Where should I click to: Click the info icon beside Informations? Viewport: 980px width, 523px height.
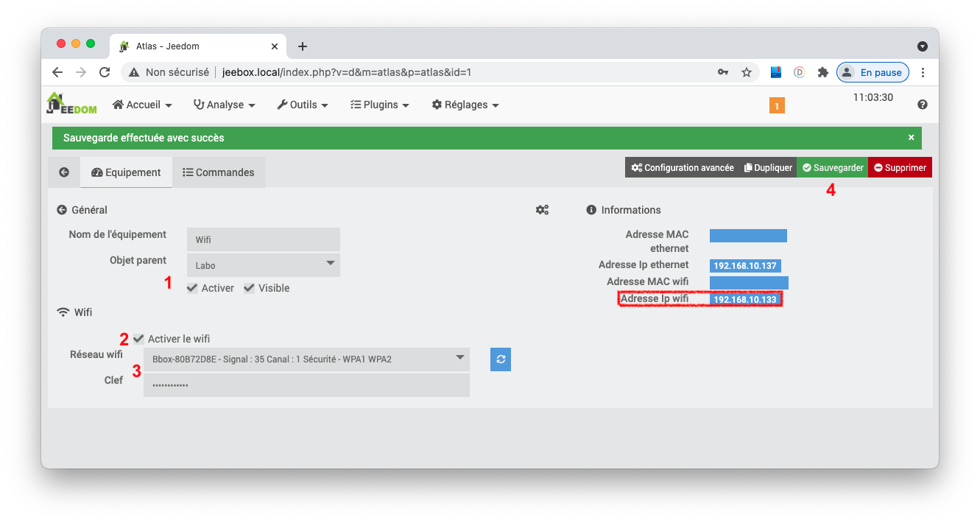[x=591, y=210]
